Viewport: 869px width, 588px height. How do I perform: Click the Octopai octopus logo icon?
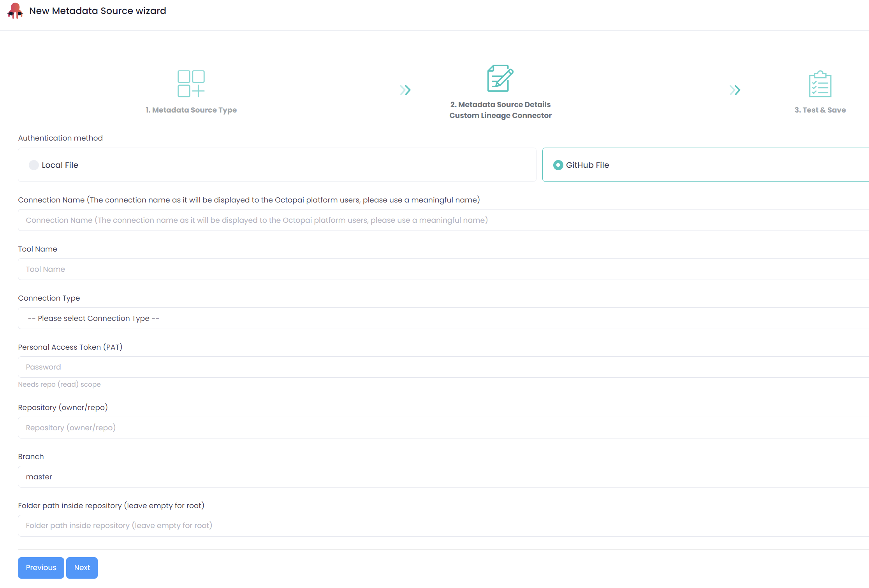(x=15, y=11)
